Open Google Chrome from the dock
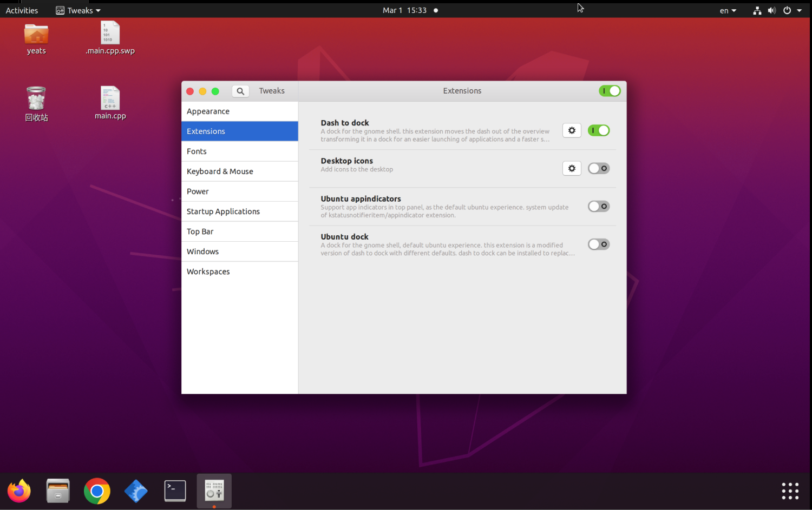The width and height of the screenshot is (812, 510). [x=96, y=491]
